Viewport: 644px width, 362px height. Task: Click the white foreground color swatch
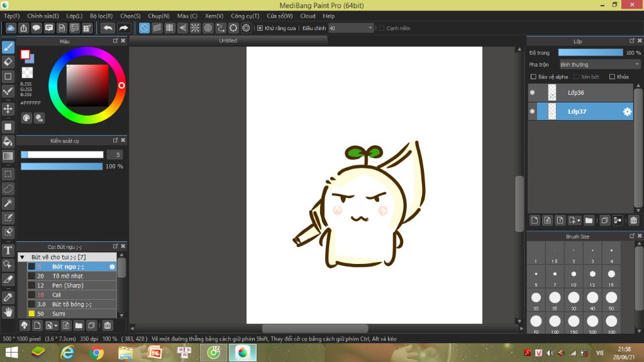pyautogui.click(x=25, y=54)
